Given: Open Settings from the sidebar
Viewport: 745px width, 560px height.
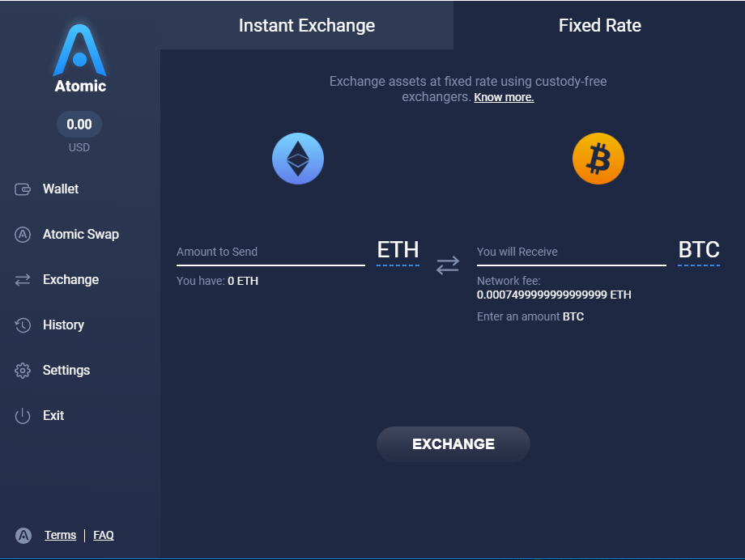Looking at the screenshot, I should [x=66, y=371].
